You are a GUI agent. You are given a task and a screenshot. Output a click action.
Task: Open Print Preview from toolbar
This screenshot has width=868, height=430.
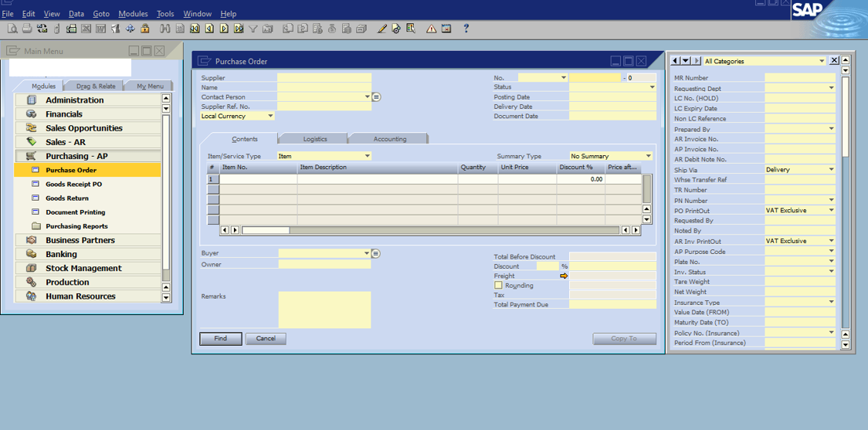coord(12,29)
